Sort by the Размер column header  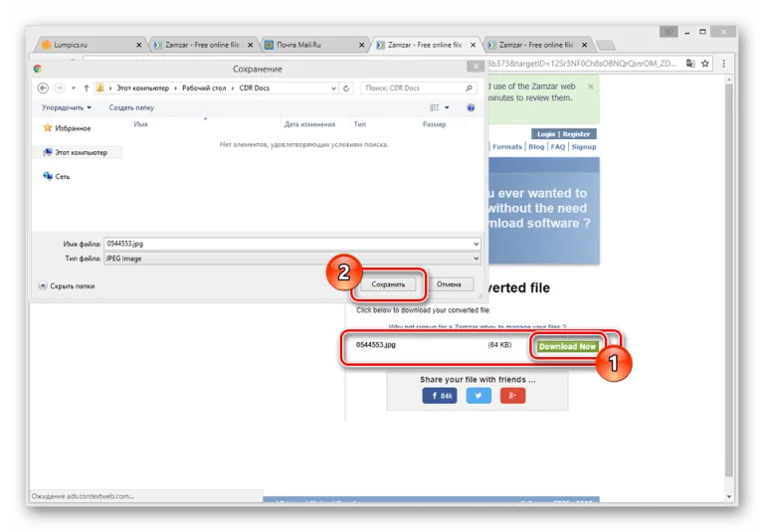click(x=434, y=124)
